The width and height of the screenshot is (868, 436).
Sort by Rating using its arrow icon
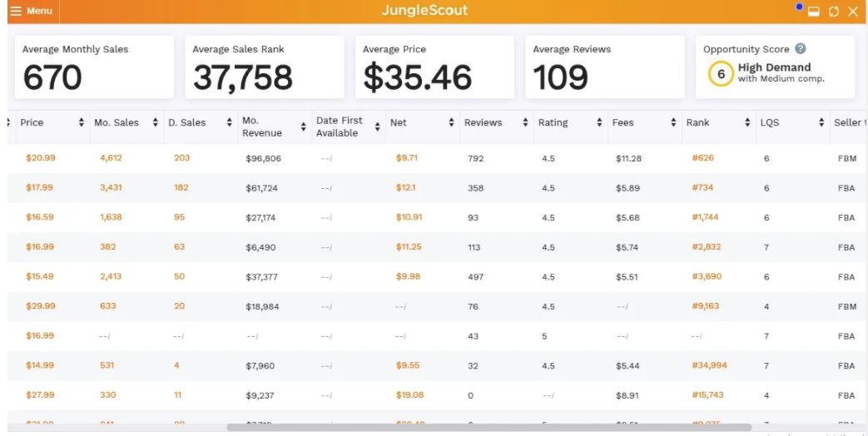tap(599, 123)
